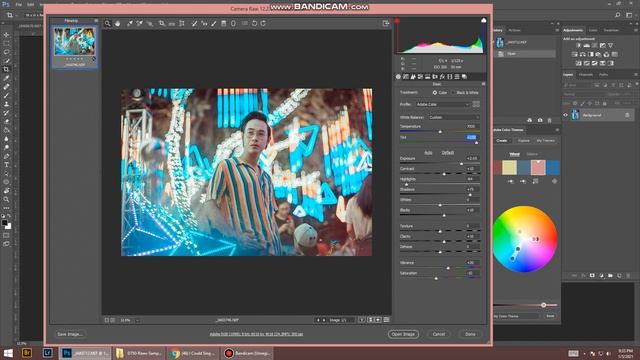Open the Snapshots panel icon
The width and height of the screenshot is (640, 360).
(x=464, y=77)
